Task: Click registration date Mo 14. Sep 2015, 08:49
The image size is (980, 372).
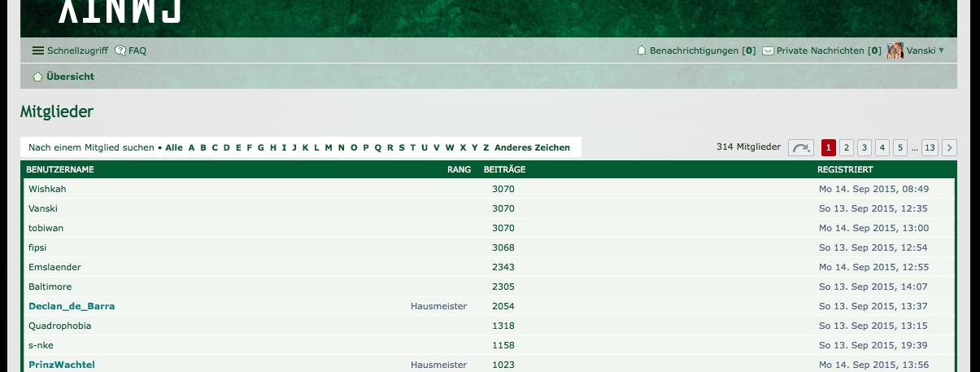Action: 874,189
